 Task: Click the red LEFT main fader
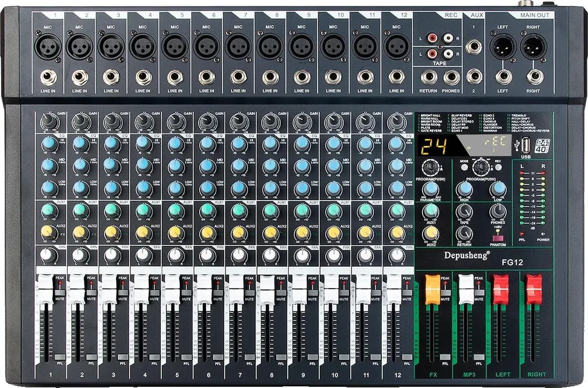pyautogui.click(x=500, y=289)
